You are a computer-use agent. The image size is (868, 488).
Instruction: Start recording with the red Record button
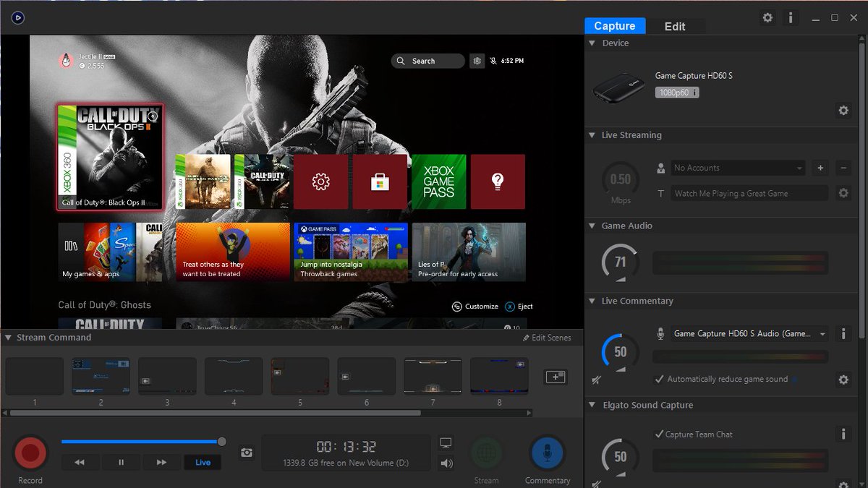[30, 453]
